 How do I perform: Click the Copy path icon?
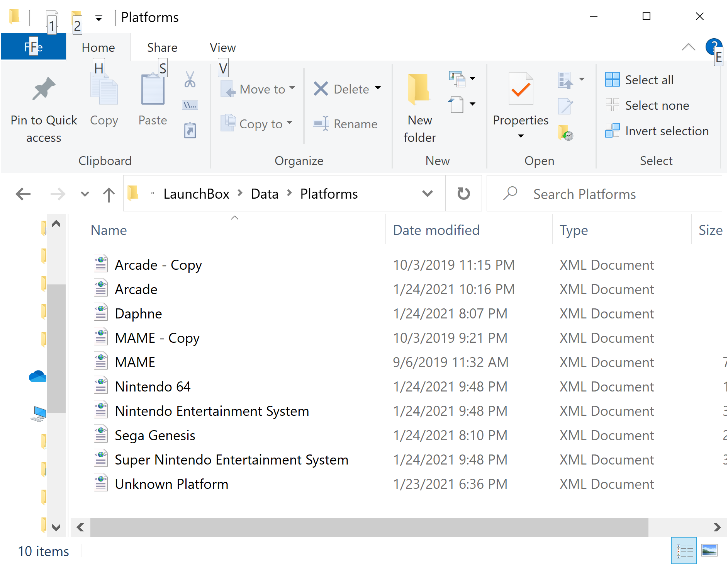point(190,105)
